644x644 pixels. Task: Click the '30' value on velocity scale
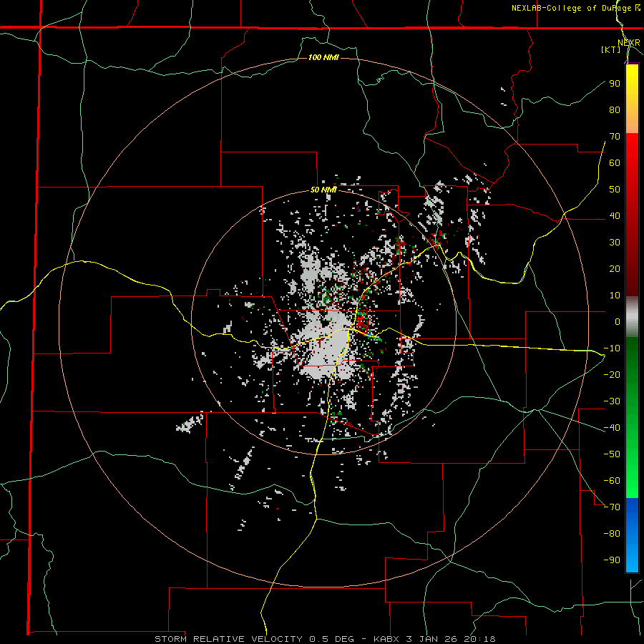615,243
